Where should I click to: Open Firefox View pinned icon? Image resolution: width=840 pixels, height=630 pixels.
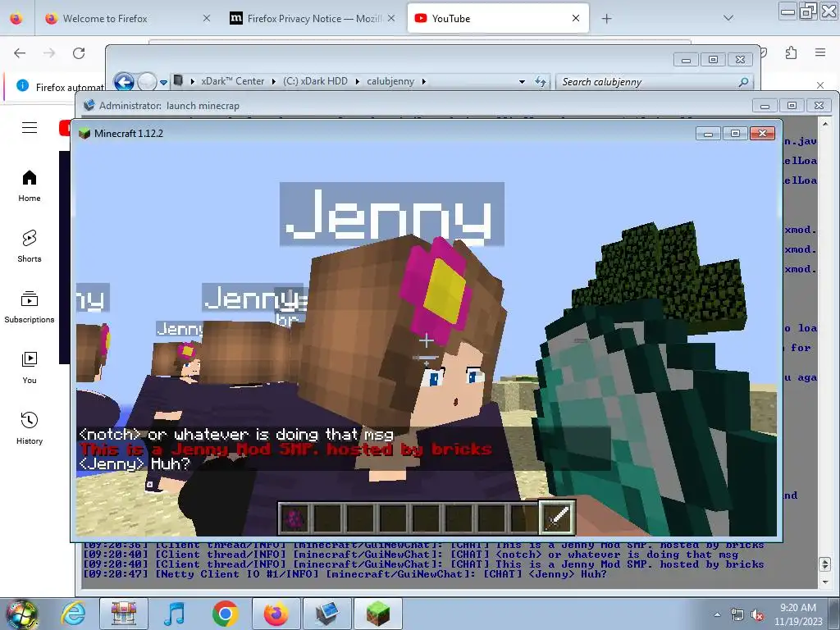(16, 19)
